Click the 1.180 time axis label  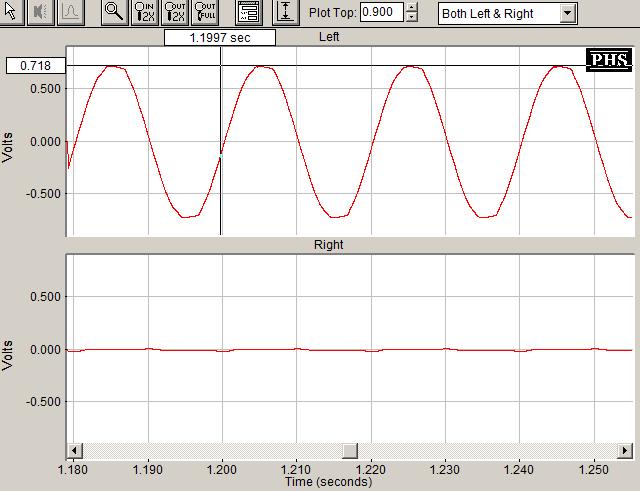73,470
